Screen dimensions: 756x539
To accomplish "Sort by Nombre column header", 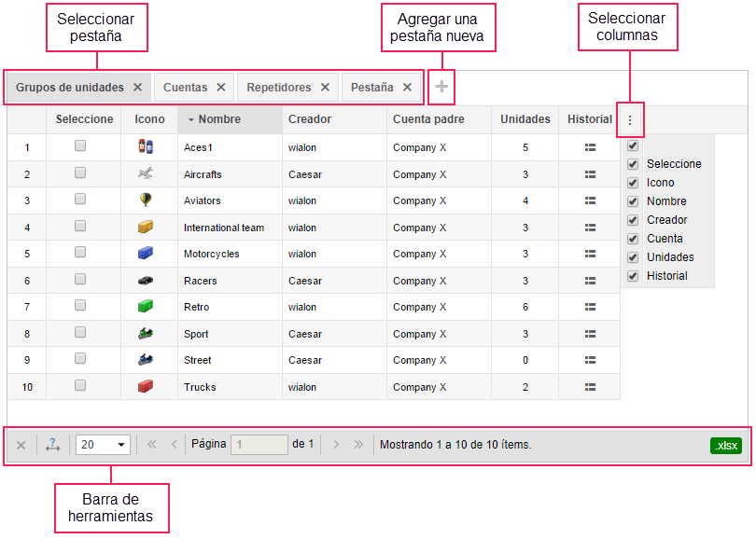I will tap(230, 119).
